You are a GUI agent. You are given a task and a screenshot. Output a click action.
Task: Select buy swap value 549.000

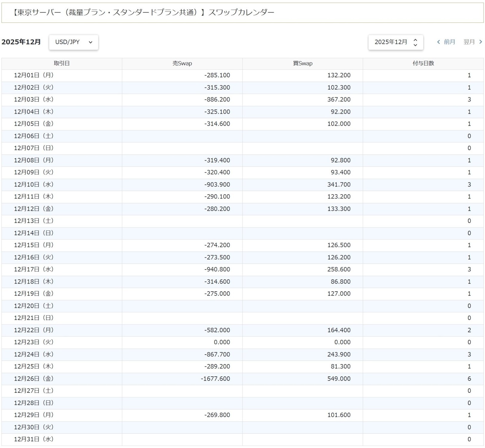tap(339, 379)
